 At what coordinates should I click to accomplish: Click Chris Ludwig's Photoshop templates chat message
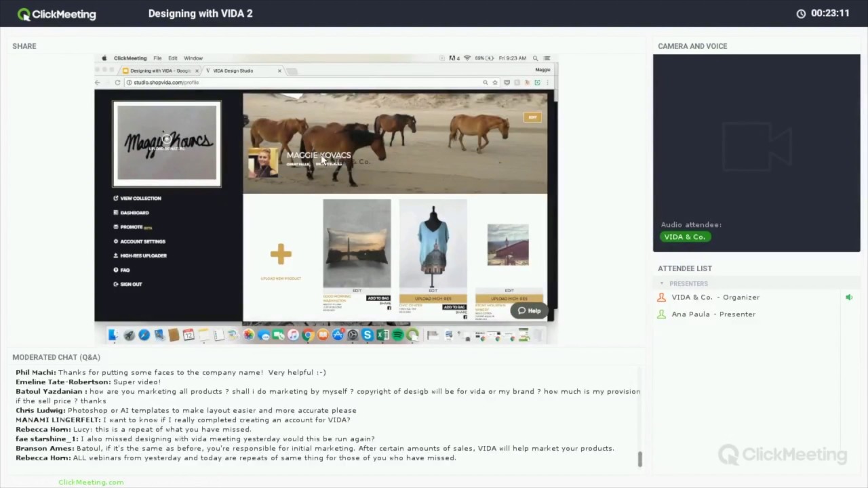tap(186, 411)
